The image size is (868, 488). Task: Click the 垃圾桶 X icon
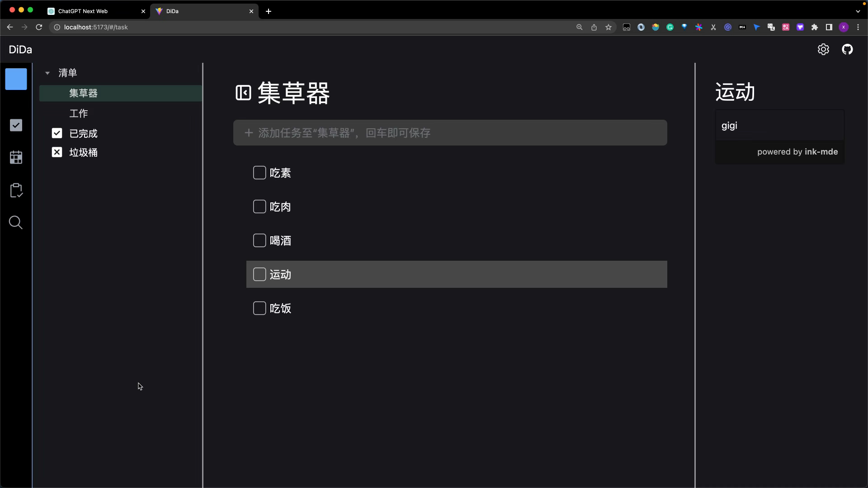click(57, 152)
